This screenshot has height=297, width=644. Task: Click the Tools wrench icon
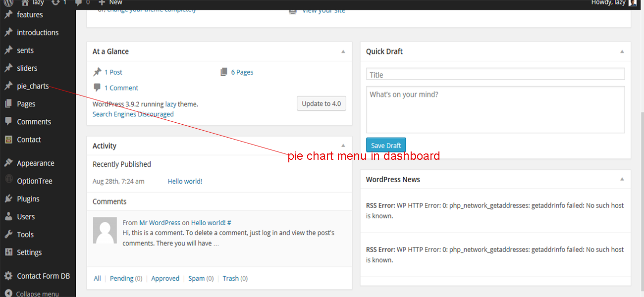click(8, 235)
